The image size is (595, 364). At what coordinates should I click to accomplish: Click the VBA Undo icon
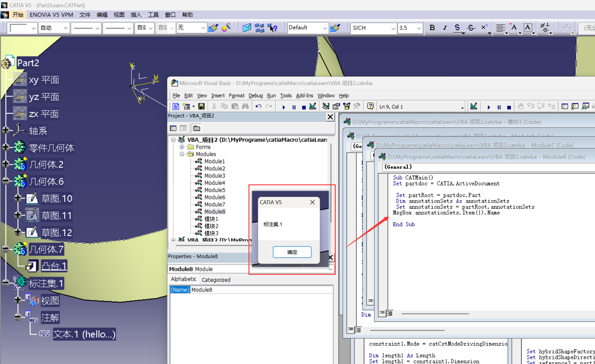point(258,106)
